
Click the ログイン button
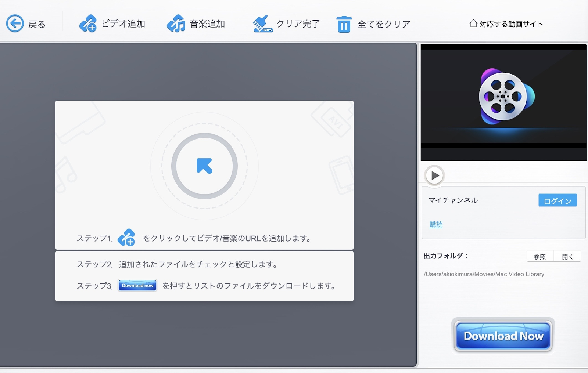pyautogui.click(x=557, y=200)
